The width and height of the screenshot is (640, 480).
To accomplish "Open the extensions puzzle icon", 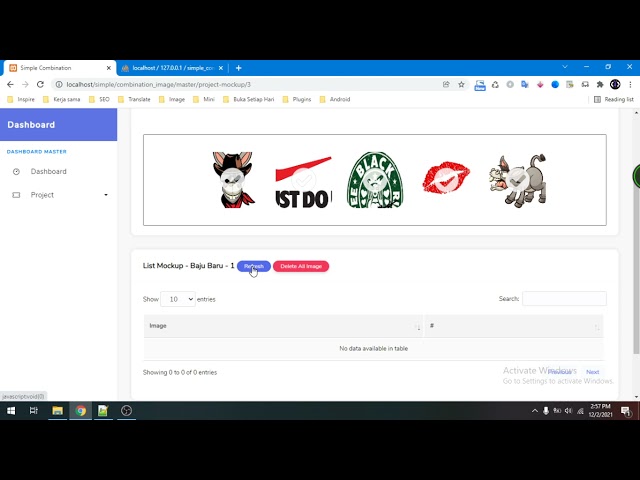I will pos(600,84).
